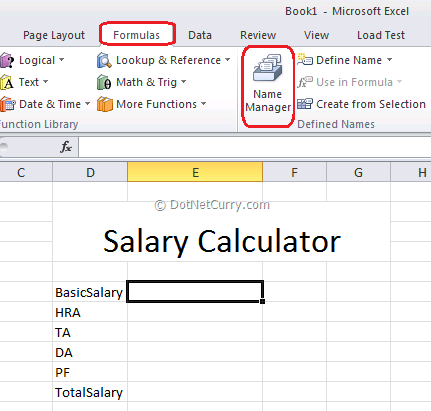Image resolution: width=431 pixels, height=411 pixels.
Task: Open the Name Manager
Action: coord(268,86)
